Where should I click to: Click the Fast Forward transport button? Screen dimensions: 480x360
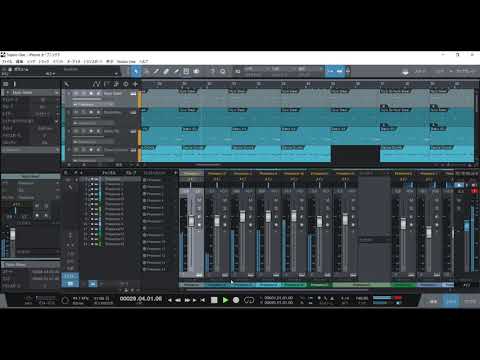pos(187,300)
